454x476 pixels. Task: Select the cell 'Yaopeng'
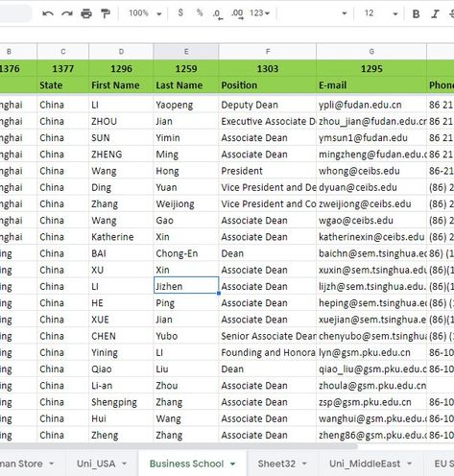coord(186,105)
